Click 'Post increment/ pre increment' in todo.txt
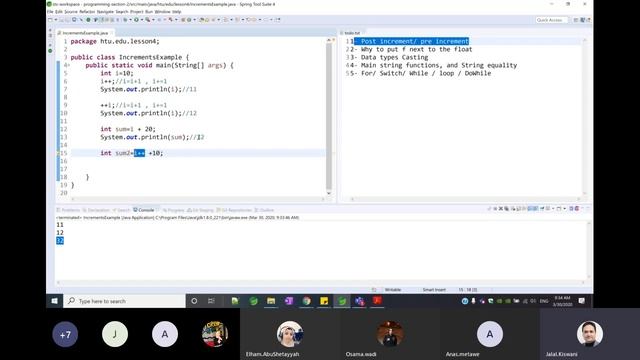The image size is (640, 360). (x=415, y=41)
